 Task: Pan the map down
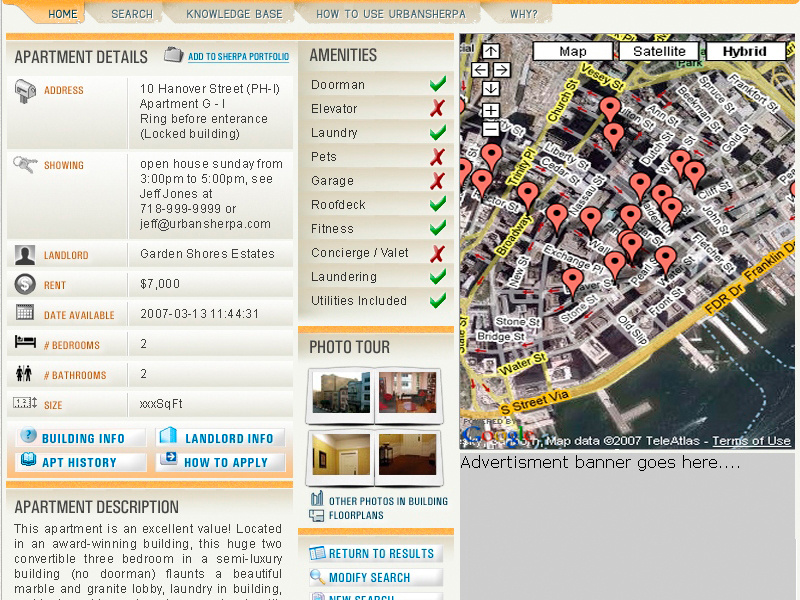point(491,89)
